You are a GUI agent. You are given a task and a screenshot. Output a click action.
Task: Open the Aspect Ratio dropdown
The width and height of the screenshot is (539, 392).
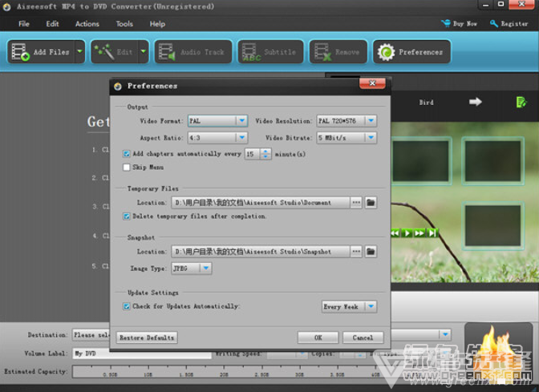pyautogui.click(x=217, y=138)
